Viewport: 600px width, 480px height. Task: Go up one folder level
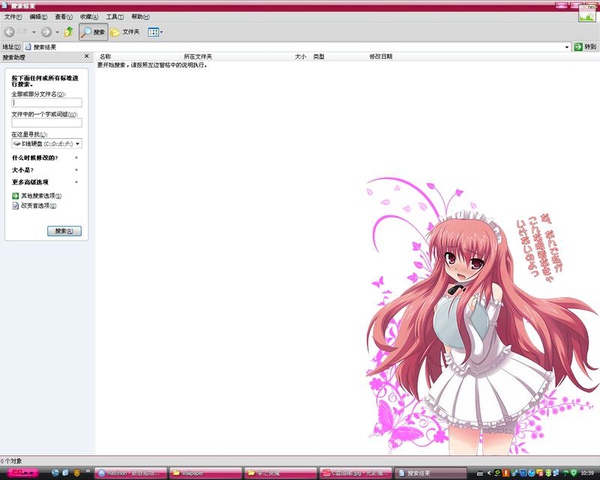point(69,32)
